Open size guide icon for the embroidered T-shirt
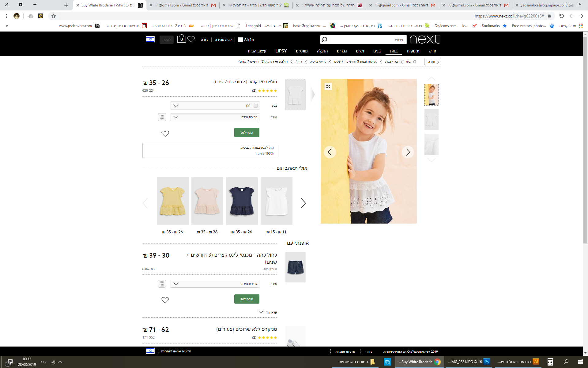Image resolution: width=588 pixels, height=368 pixels. coord(162,117)
